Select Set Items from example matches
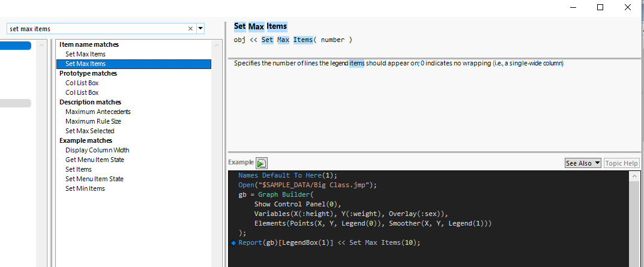644x267 pixels. pos(78,169)
